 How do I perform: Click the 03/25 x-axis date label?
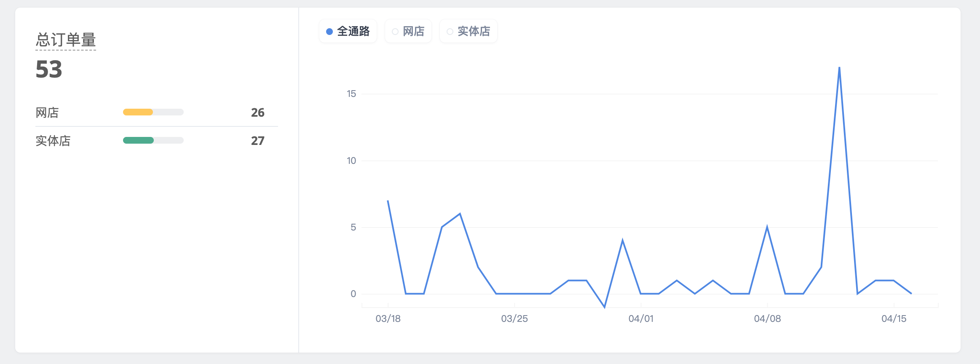tap(514, 318)
